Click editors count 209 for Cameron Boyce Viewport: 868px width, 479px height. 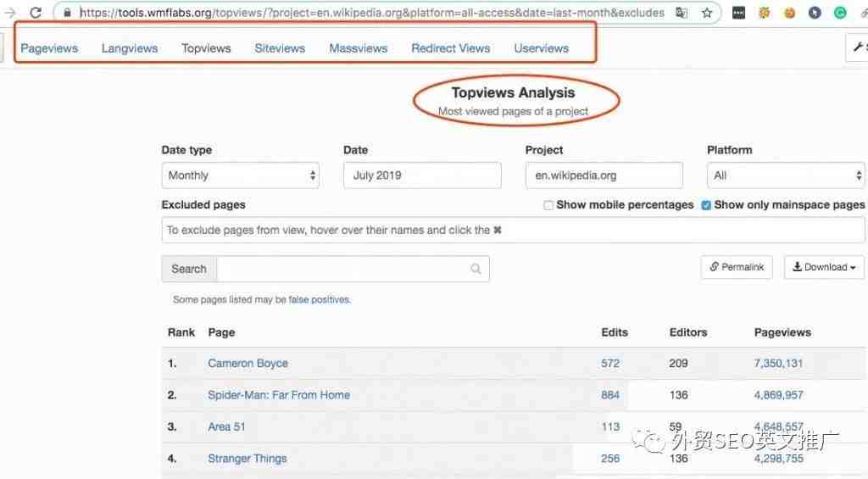[x=678, y=363]
